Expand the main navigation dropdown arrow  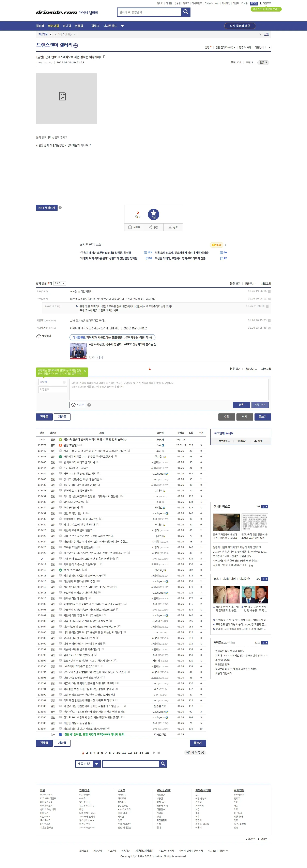(x=122, y=26)
